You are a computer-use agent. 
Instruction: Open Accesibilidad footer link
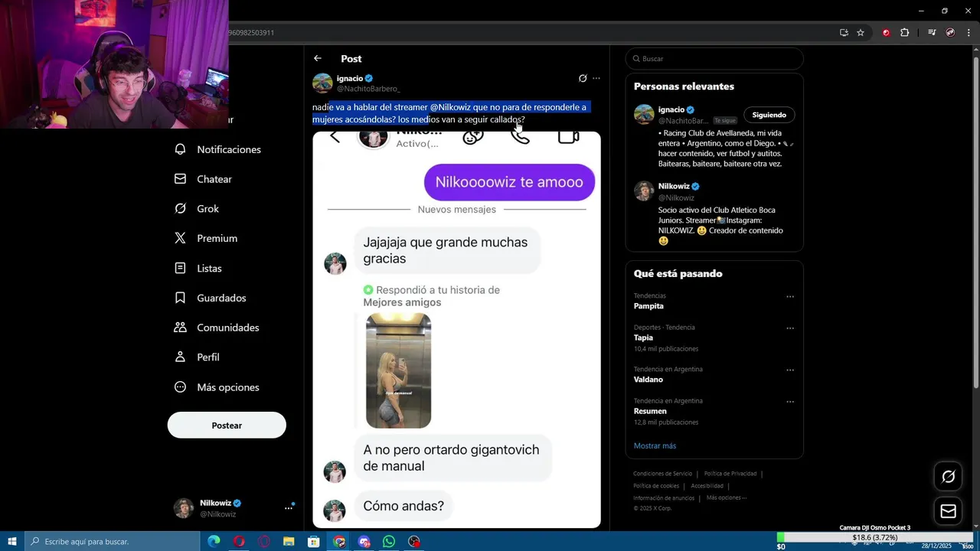[707, 486]
